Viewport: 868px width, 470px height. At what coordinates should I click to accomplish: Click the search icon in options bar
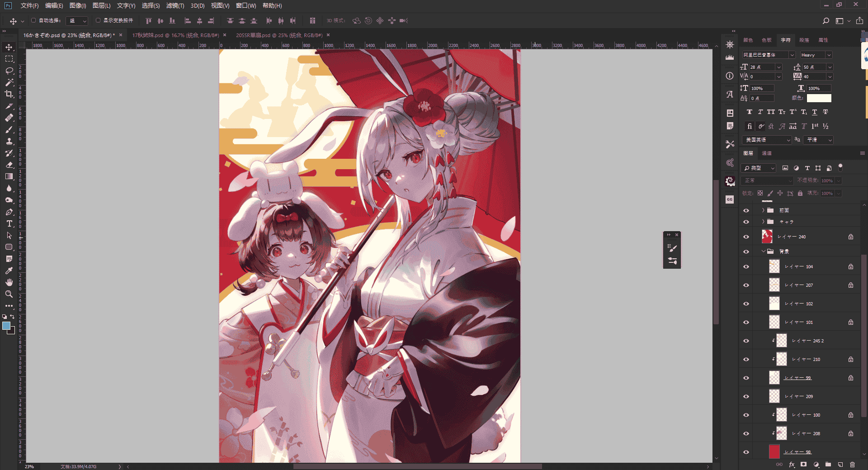point(826,21)
